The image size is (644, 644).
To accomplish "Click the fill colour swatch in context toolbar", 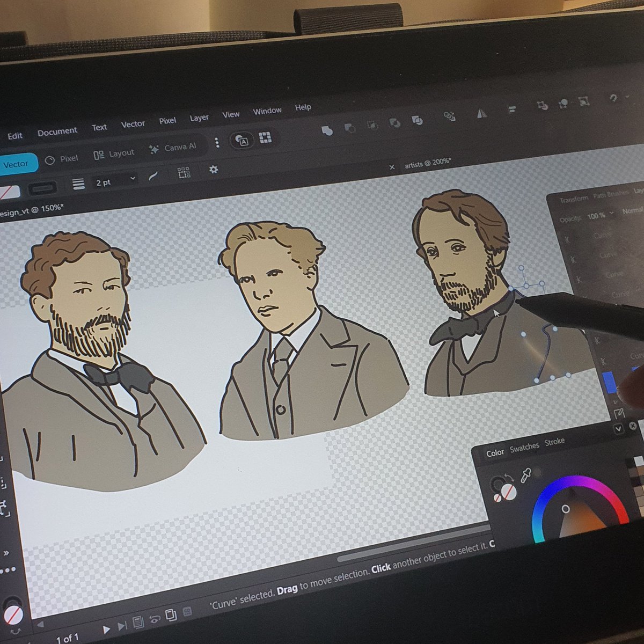I will [9, 192].
